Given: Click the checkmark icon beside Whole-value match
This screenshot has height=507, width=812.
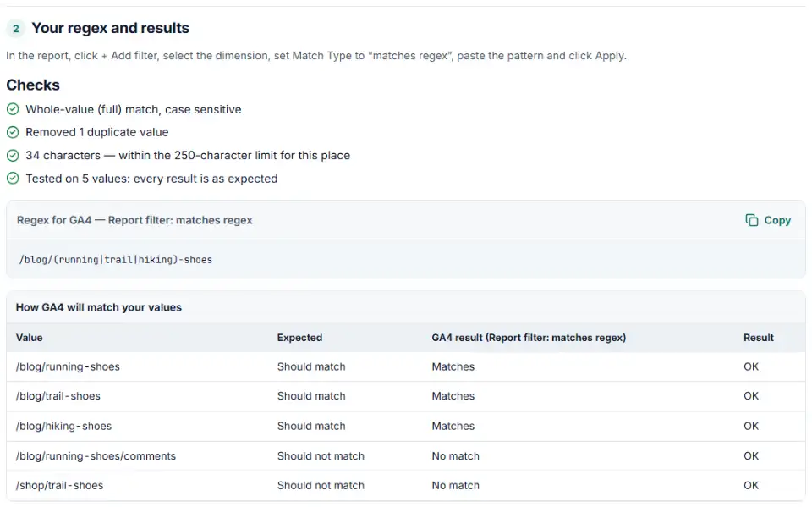Looking at the screenshot, I should pos(13,109).
